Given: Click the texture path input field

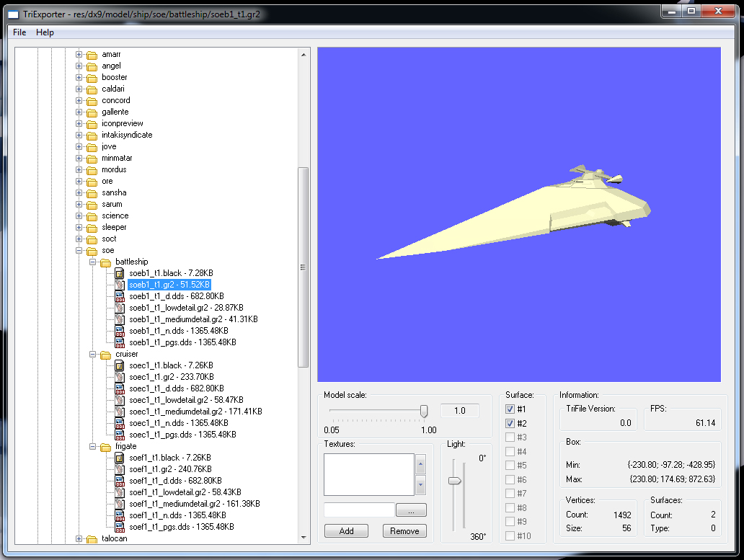Looking at the screenshot, I should pyautogui.click(x=359, y=510).
